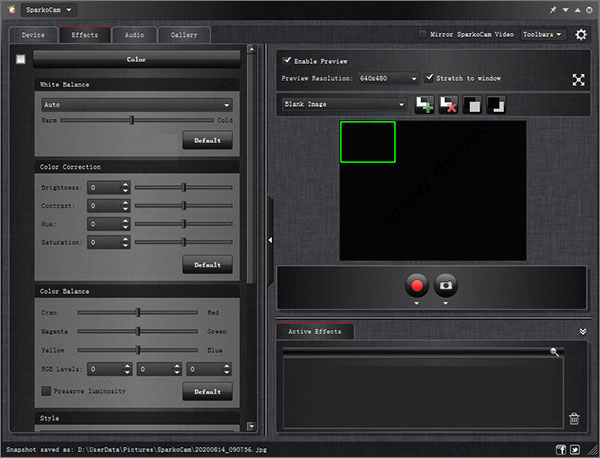
Task: Open record options arrow below record button
Action: coord(417,303)
